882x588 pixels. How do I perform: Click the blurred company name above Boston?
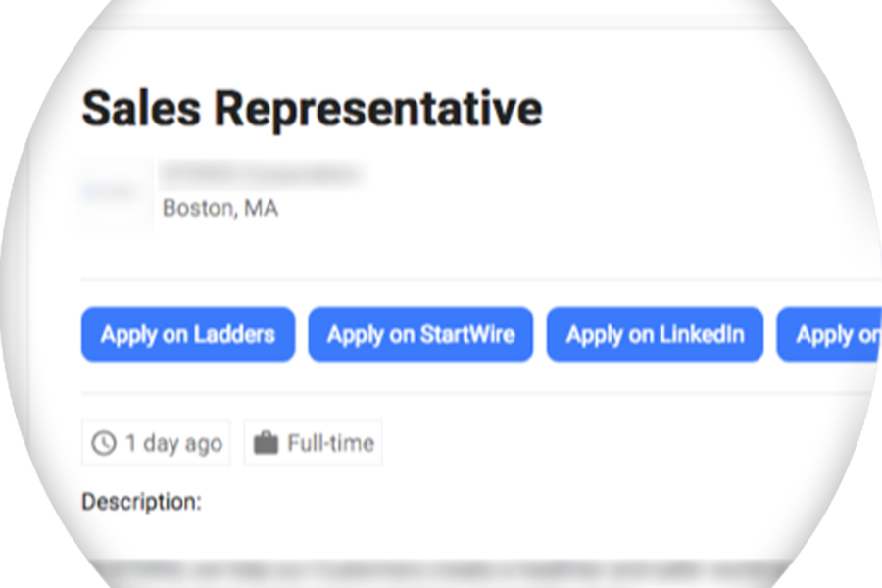262,175
